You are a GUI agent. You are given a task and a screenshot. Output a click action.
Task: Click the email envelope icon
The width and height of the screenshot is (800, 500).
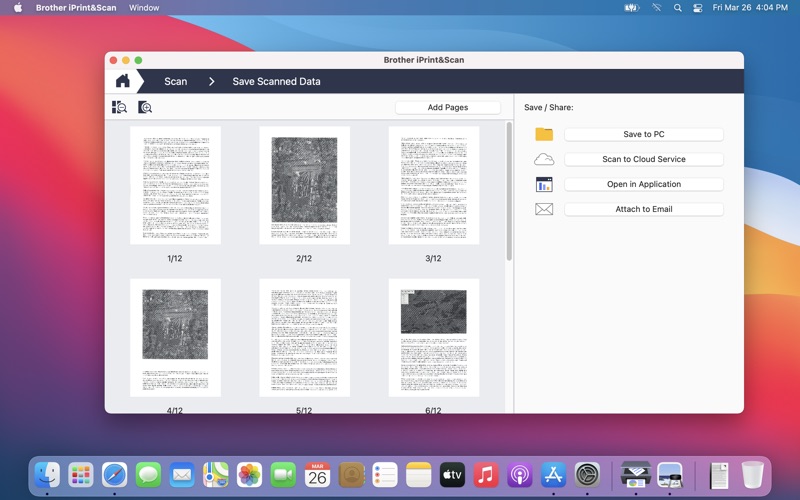(x=544, y=209)
